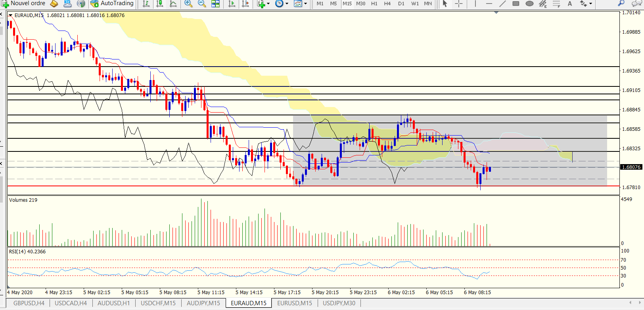Select the ellipse shape tool
The image size is (644, 310).
point(529,4)
